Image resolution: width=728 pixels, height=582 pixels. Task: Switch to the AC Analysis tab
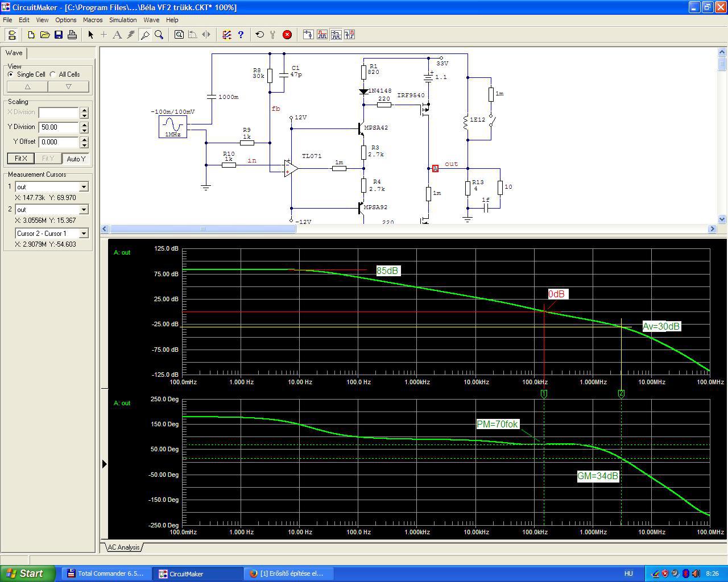(x=123, y=547)
